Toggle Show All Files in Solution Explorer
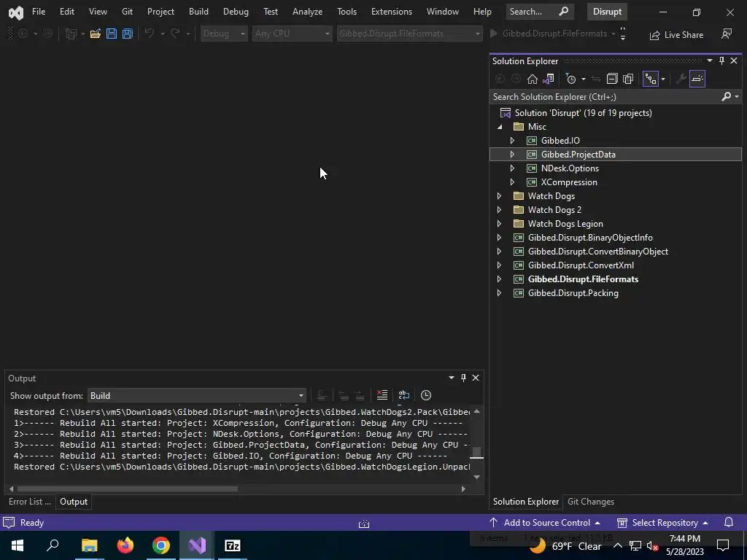Image resolution: width=747 pixels, height=560 pixels. (628, 79)
